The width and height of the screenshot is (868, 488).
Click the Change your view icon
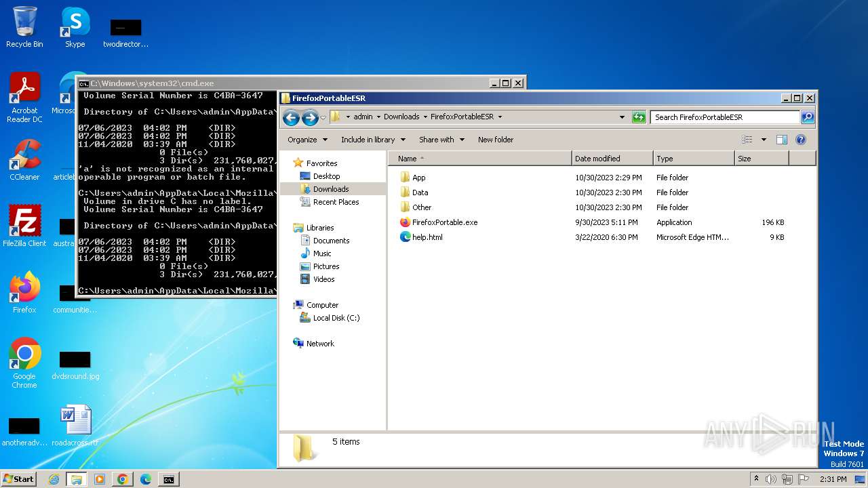click(x=747, y=140)
